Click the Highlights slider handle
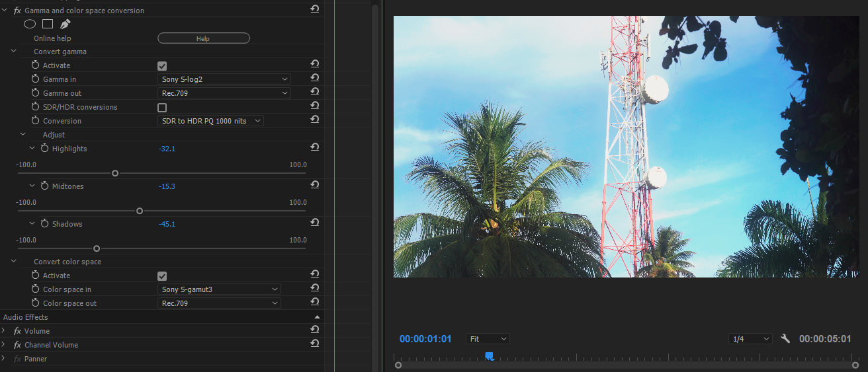 (115, 173)
